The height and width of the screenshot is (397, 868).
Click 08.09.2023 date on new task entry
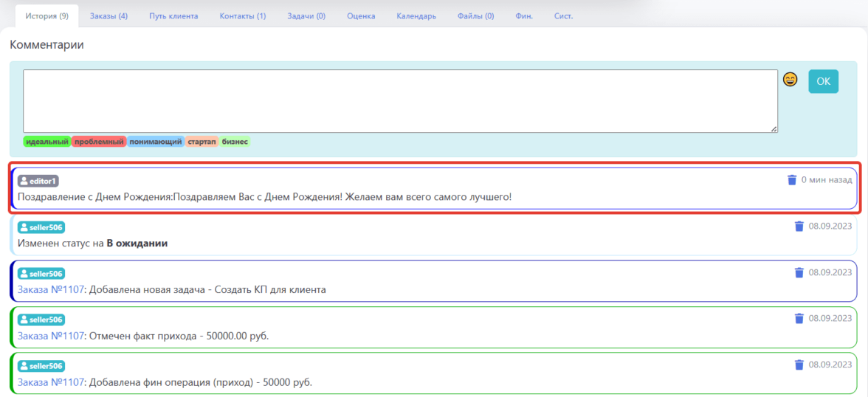[830, 272]
